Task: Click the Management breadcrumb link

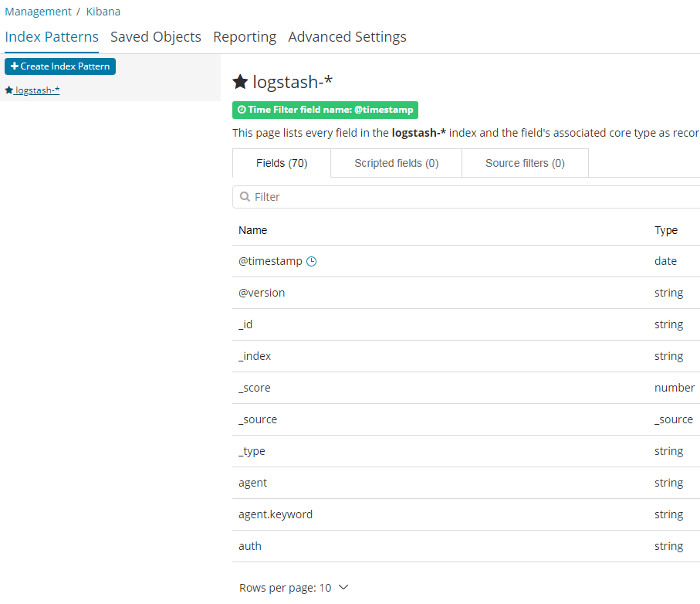Action: (38, 12)
